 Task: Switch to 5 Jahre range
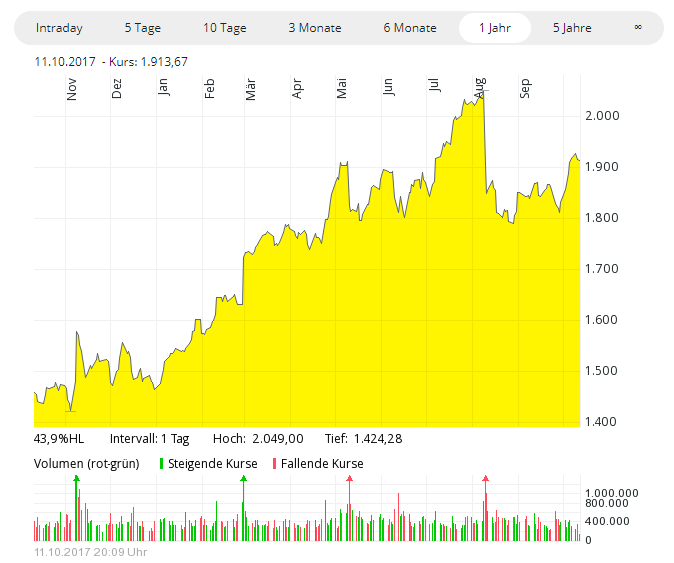[572, 28]
